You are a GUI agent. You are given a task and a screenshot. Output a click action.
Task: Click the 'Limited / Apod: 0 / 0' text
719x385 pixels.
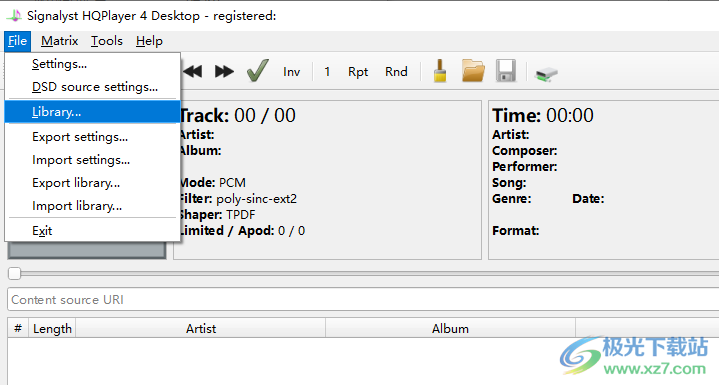(242, 231)
